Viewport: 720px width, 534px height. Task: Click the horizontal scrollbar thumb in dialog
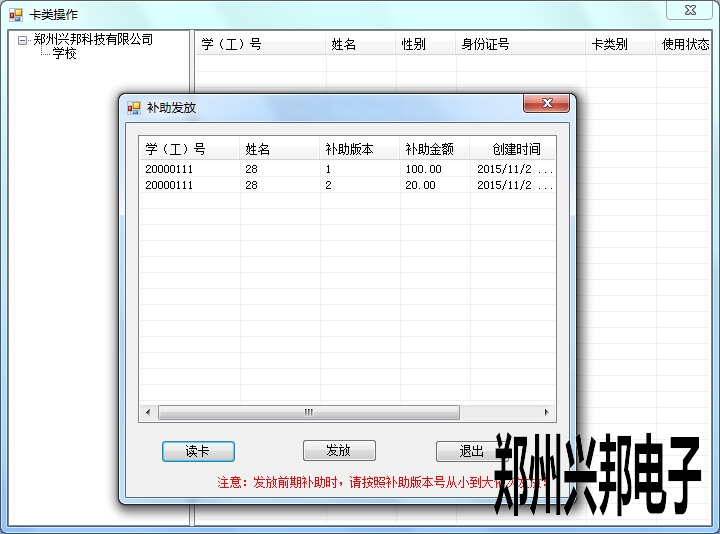(308, 412)
